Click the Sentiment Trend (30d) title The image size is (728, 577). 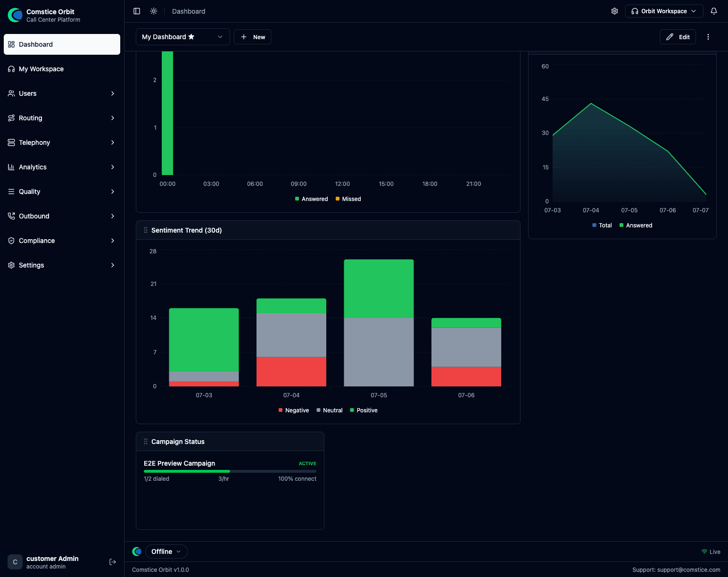pos(186,230)
